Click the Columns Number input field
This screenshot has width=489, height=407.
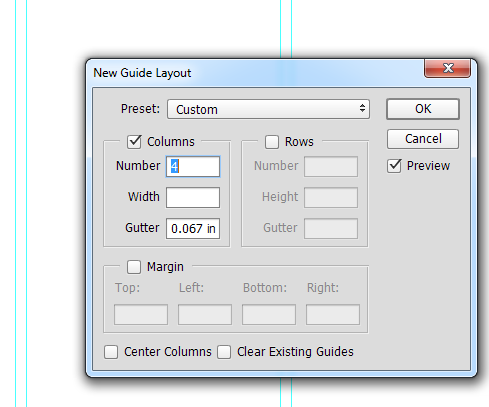click(193, 166)
